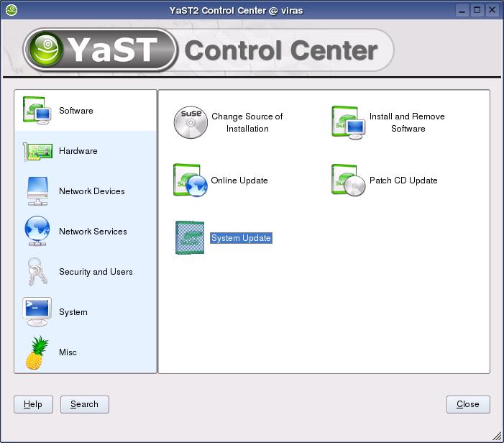Open the Patch CD Update icon
Image resolution: width=504 pixels, height=443 pixels.
[349, 181]
